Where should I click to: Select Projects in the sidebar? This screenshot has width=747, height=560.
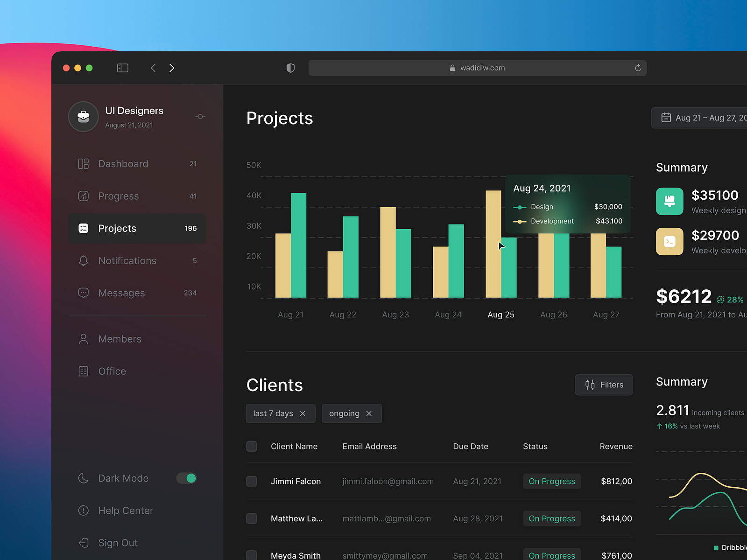[x=137, y=228]
